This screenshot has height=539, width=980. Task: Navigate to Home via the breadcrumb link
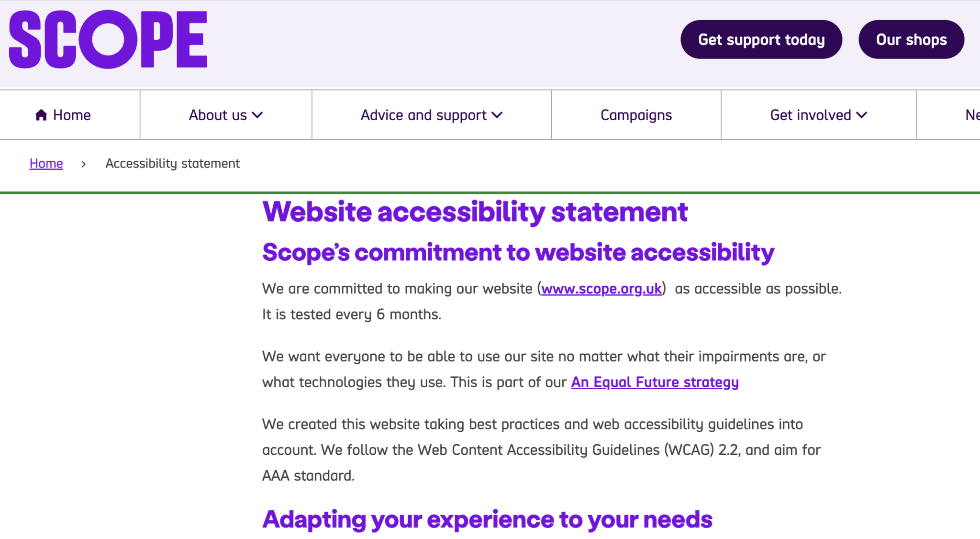(46, 163)
